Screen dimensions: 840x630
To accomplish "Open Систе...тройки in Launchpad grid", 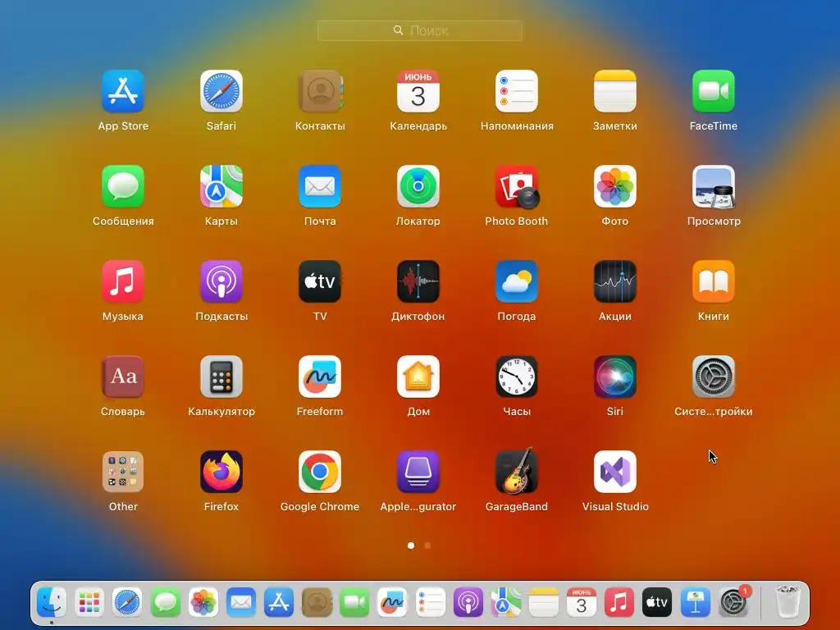I will 713,377.
